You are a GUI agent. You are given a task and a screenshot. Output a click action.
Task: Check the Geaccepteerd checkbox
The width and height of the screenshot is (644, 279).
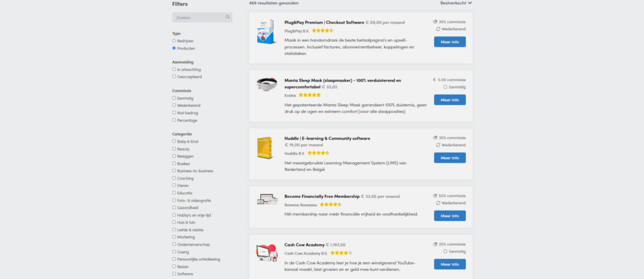tap(174, 76)
